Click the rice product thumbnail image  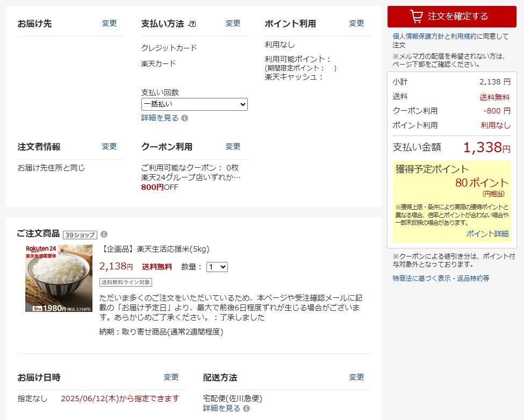[59, 278]
